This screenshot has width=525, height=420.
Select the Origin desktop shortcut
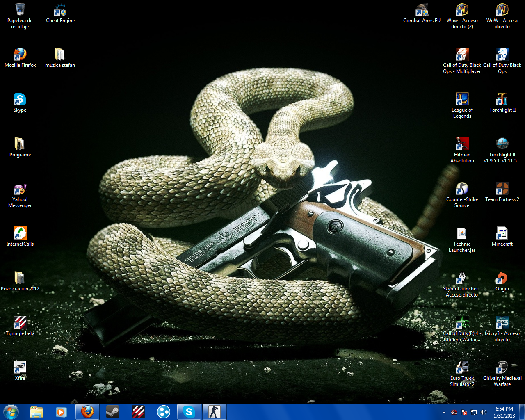(x=502, y=281)
